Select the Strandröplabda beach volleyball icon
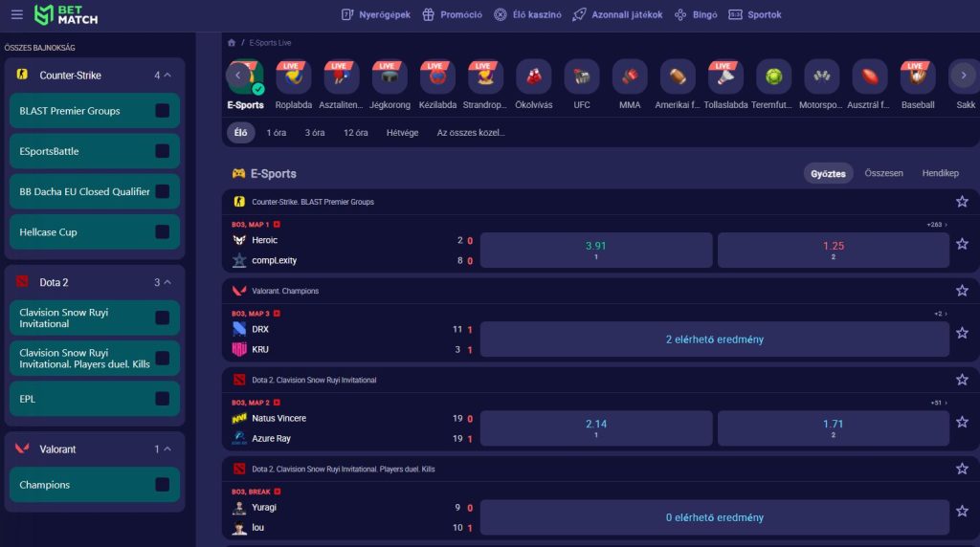 pyautogui.click(x=485, y=77)
